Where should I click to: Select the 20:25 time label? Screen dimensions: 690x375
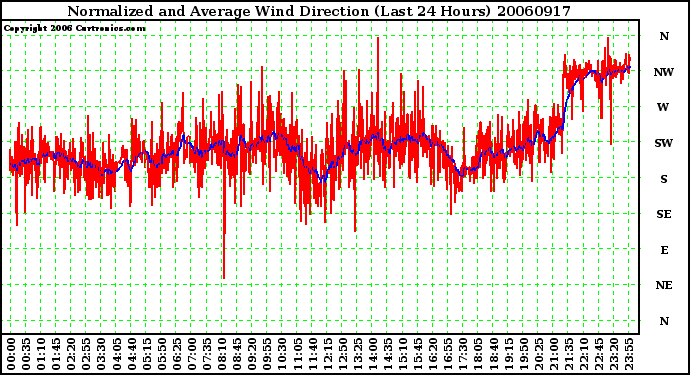click(538, 354)
